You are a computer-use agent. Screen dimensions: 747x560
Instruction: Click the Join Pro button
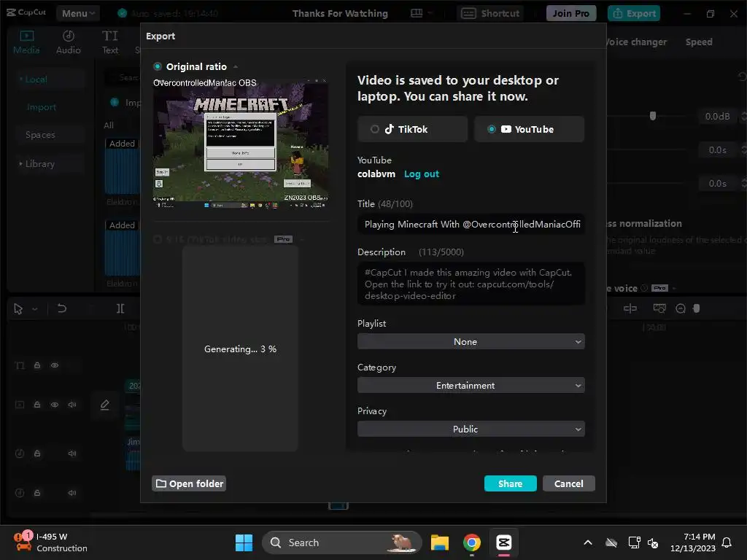pos(571,13)
